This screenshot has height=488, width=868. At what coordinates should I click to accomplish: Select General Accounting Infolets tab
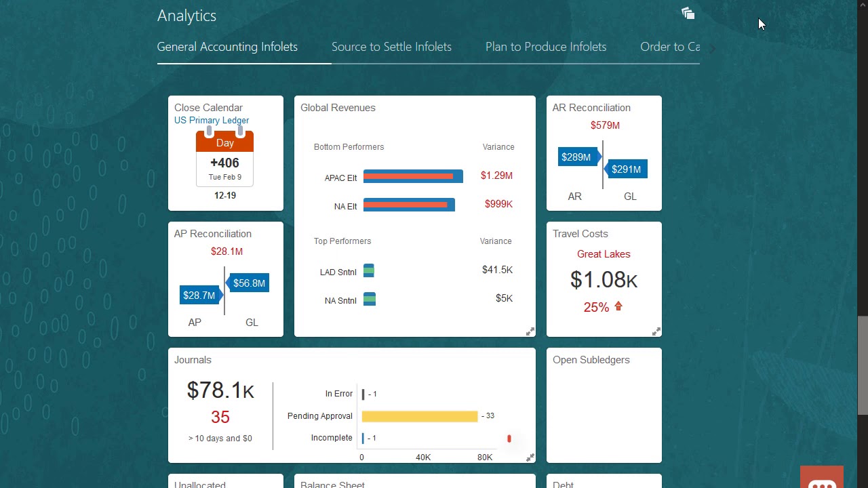[227, 47]
